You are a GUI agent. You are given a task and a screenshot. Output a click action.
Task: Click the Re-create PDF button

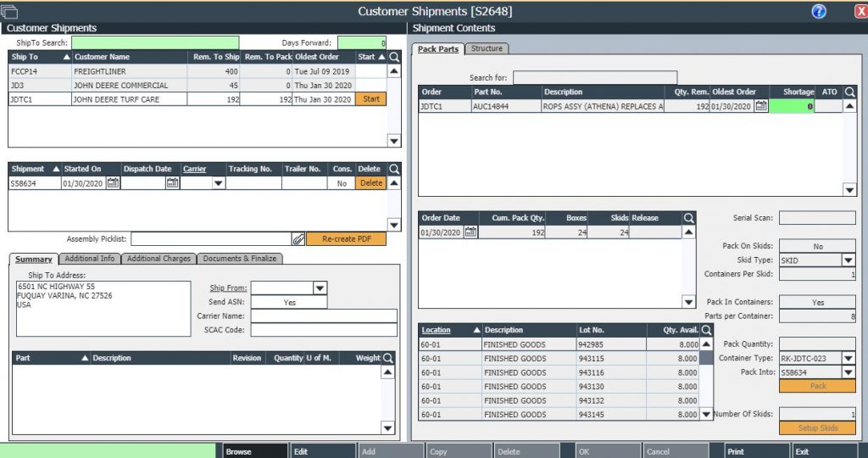pyautogui.click(x=346, y=239)
